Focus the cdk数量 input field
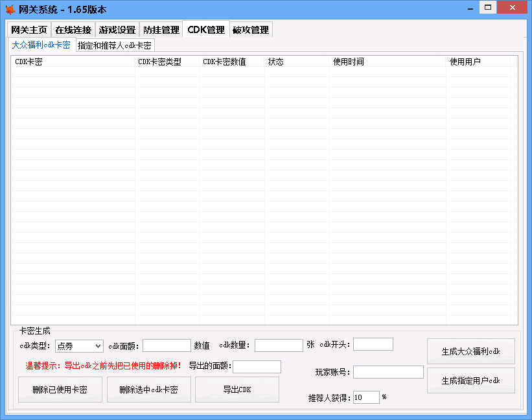Image resolution: width=532 pixels, height=420 pixels. coord(279,345)
